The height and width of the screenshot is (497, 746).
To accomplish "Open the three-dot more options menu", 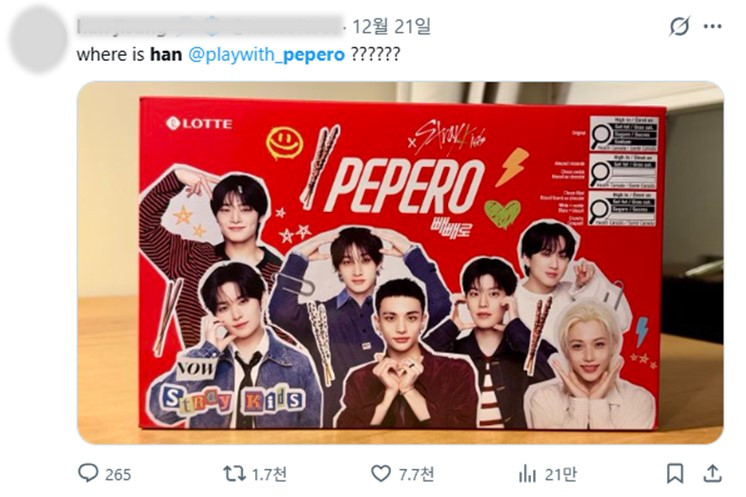I will point(712,26).
